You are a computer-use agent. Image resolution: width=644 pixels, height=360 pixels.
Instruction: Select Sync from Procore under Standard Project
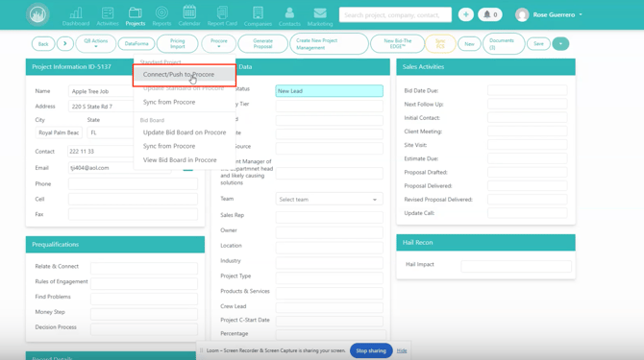185,102
